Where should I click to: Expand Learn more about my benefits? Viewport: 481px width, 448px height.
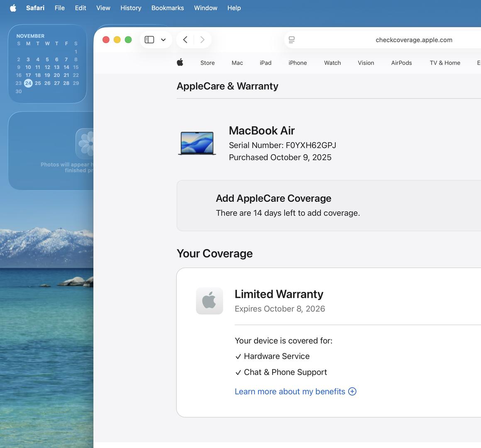coord(290,392)
